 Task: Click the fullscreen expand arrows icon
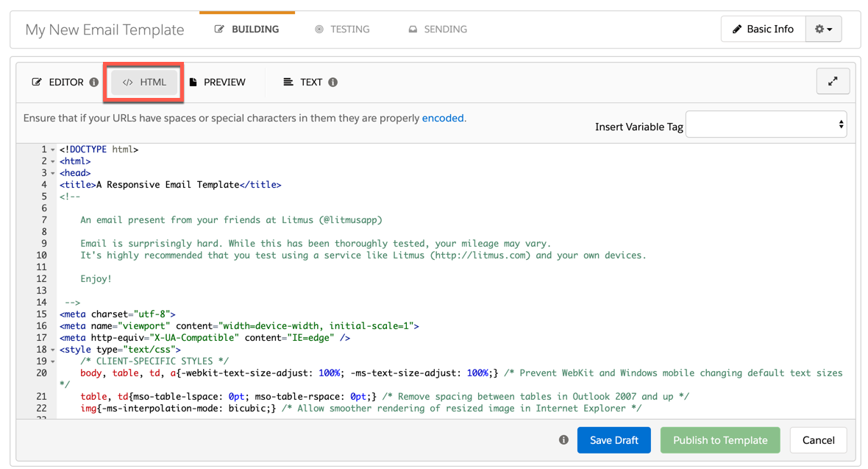(x=833, y=82)
